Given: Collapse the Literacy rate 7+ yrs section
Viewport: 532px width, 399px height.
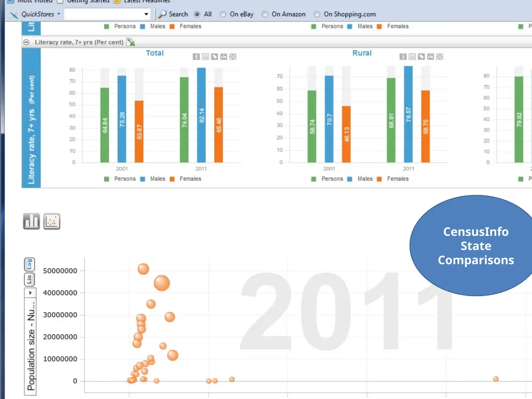Looking at the screenshot, I should tap(26, 42).
